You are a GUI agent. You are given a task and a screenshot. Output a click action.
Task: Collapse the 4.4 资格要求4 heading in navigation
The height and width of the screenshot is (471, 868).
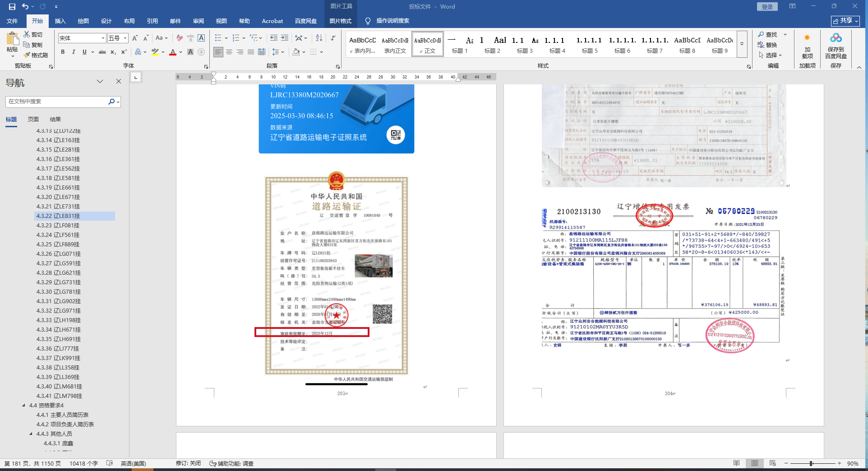point(23,405)
